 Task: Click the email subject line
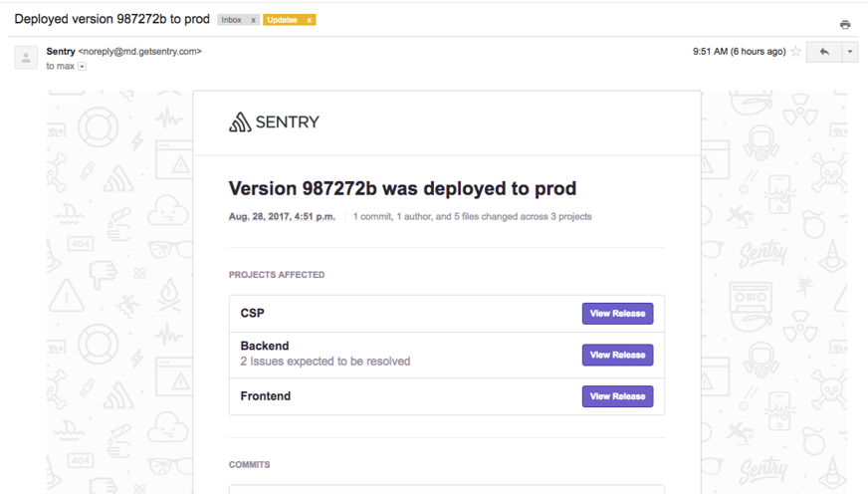[111, 19]
